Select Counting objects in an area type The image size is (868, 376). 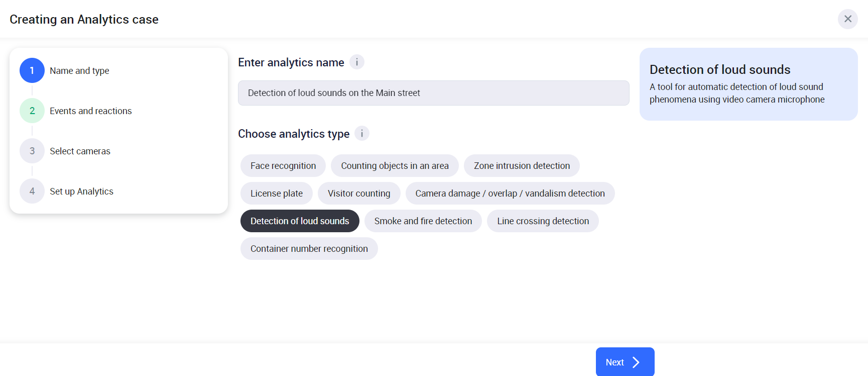point(395,166)
